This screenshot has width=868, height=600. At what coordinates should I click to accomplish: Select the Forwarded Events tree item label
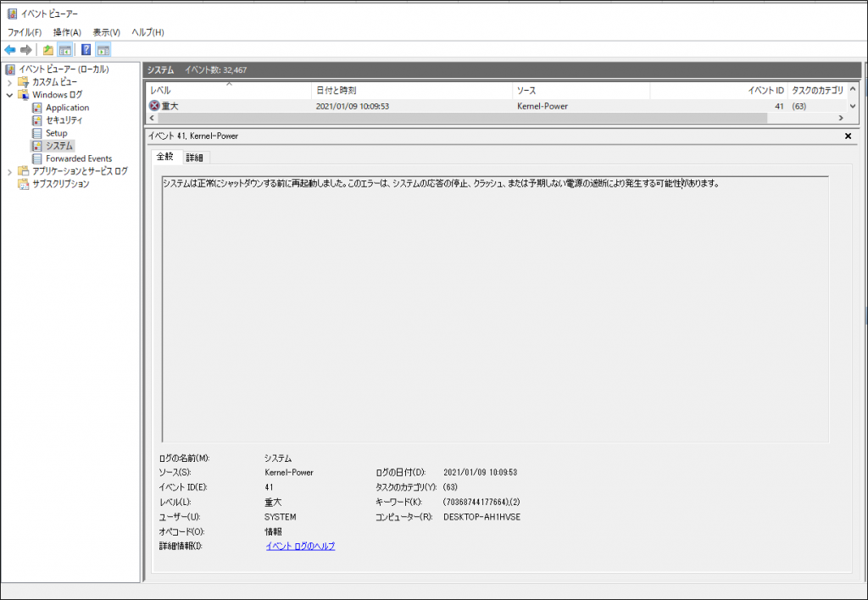pos(79,158)
